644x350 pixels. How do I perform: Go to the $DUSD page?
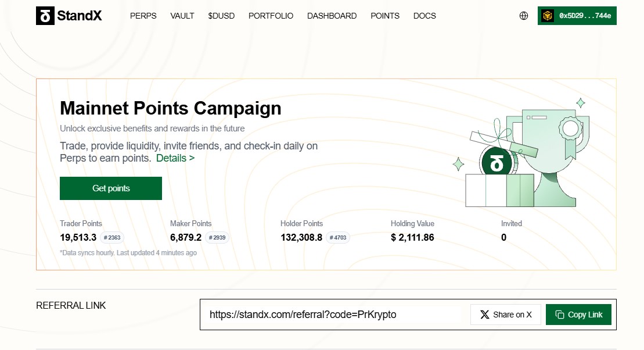click(221, 16)
